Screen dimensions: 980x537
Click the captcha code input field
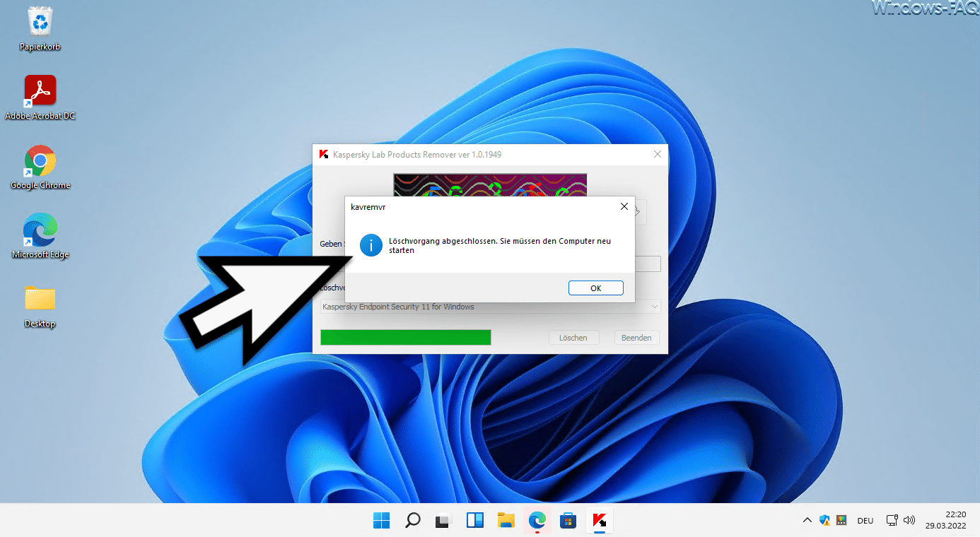[x=647, y=264]
